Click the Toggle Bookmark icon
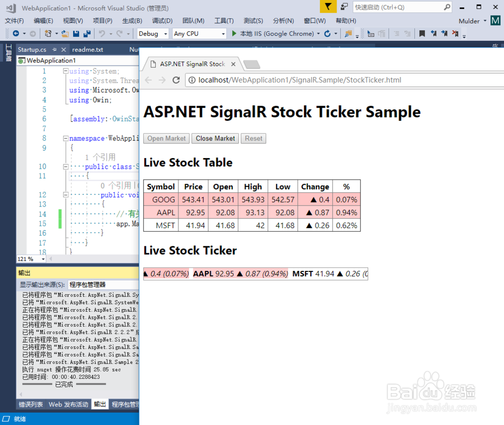 [422, 33]
